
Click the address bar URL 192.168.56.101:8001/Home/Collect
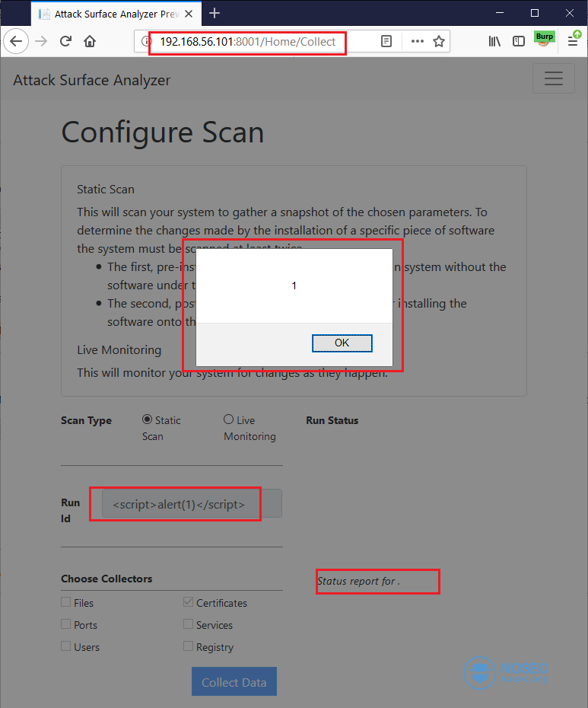[x=248, y=42]
